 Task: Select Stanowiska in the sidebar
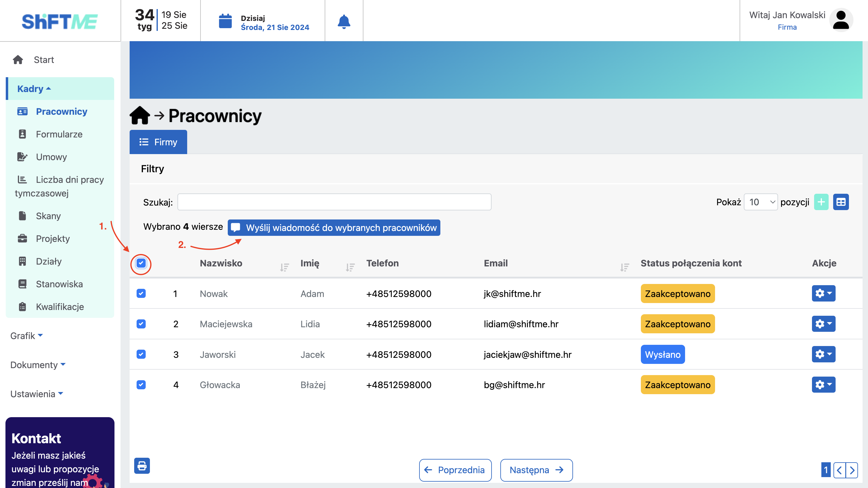click(x=59, y=284)
